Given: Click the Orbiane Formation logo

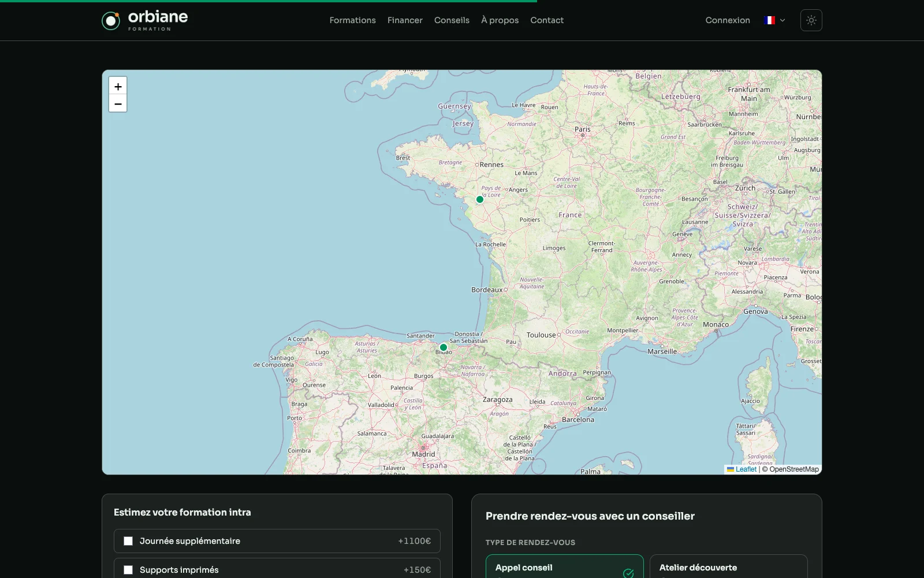Looking at the screenshot, I should point(145,20).
